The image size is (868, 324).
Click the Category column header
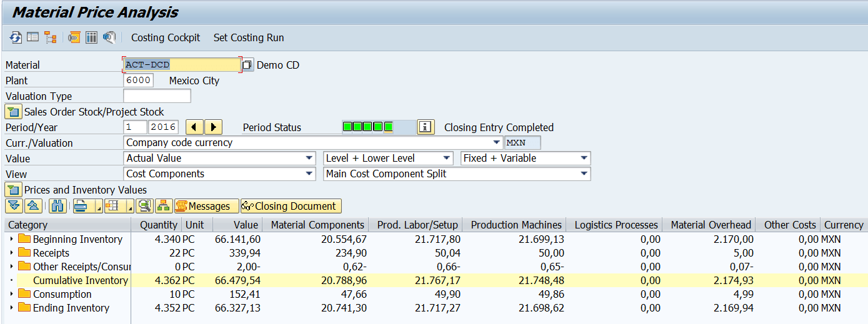(x=67, y=225)
